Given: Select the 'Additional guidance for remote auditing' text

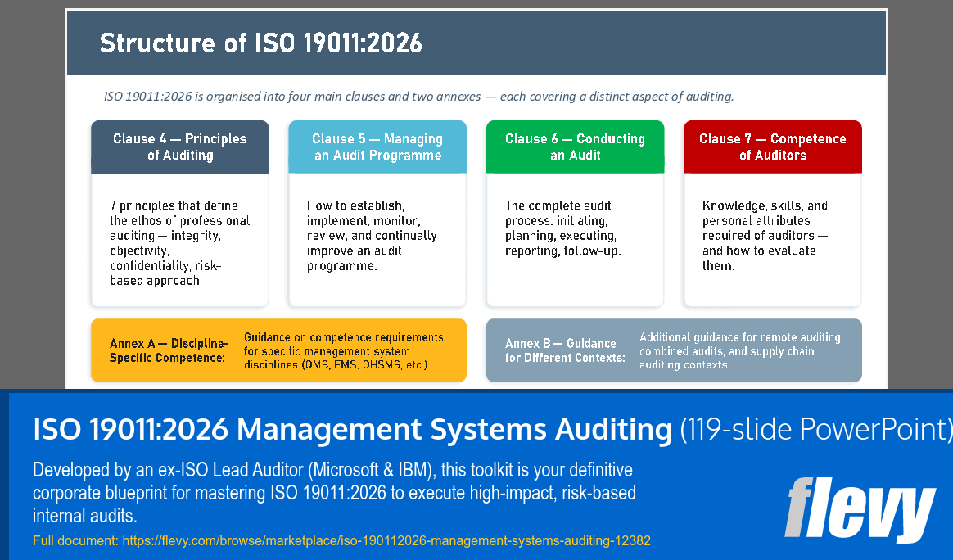Looking at the screenshot, I should click(x=741, y=351).
